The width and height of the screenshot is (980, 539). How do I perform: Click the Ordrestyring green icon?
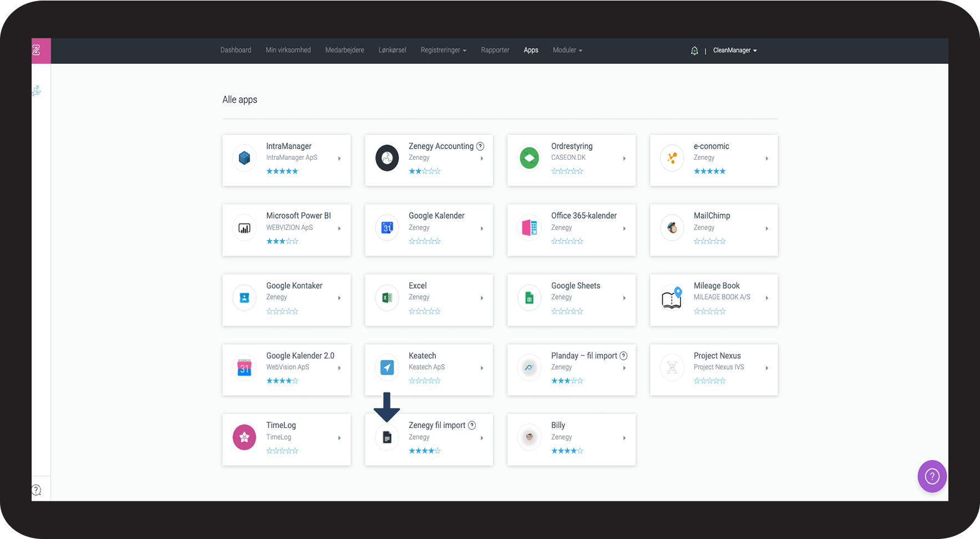[529, 158]
